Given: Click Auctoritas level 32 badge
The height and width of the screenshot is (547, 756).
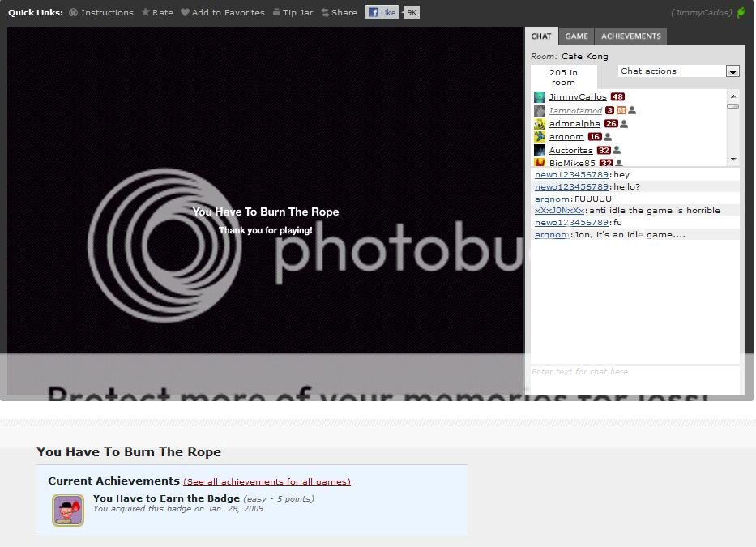Looking at the screenshot, I should click(604, 151).
